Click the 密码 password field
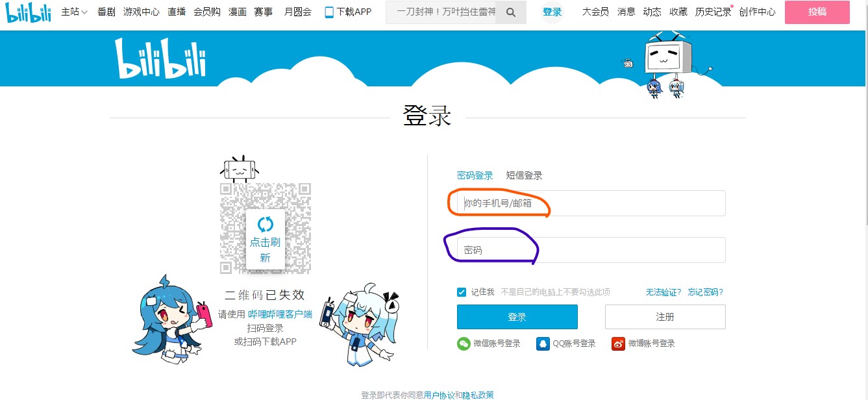This screenshot has width=868, height=400. (x=591, y=250)
